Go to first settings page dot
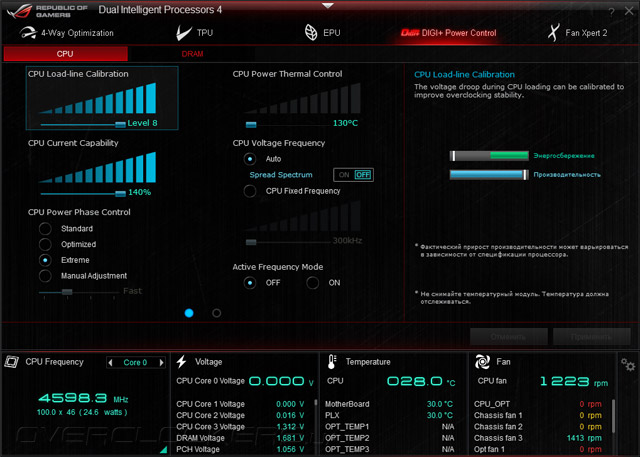 coord(189,313)
